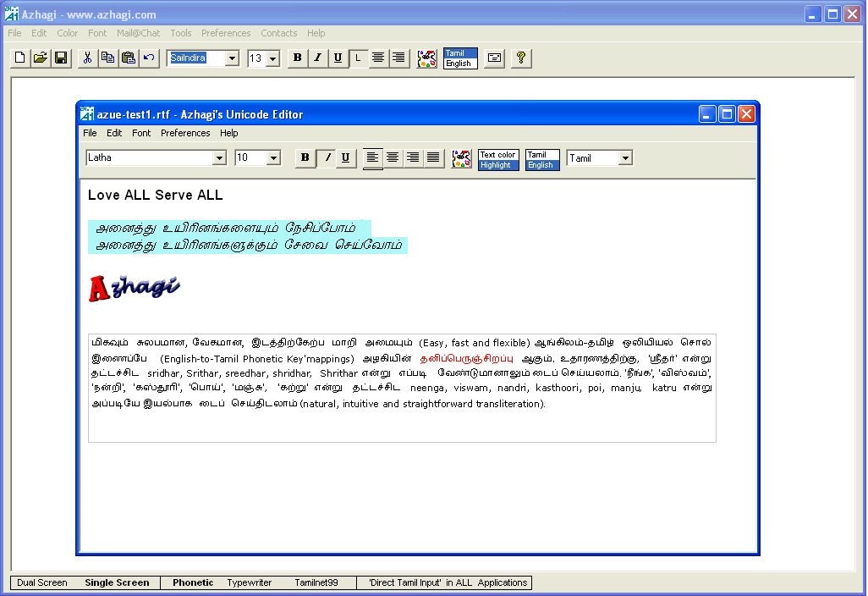Click the Azhagi logo image in the document
Screen dimensions: 868x596
tap(135, 288)
